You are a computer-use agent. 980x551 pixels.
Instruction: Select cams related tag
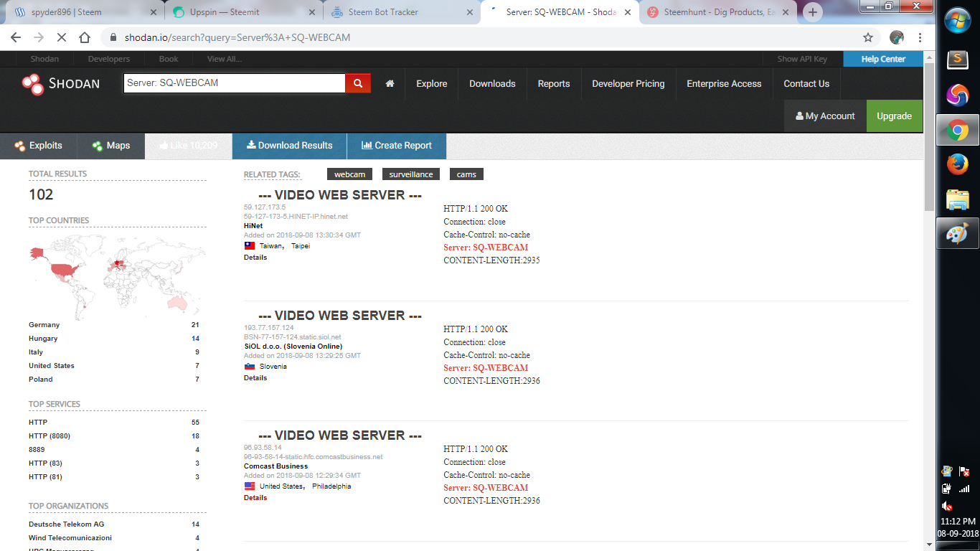[x=466, y=174]
